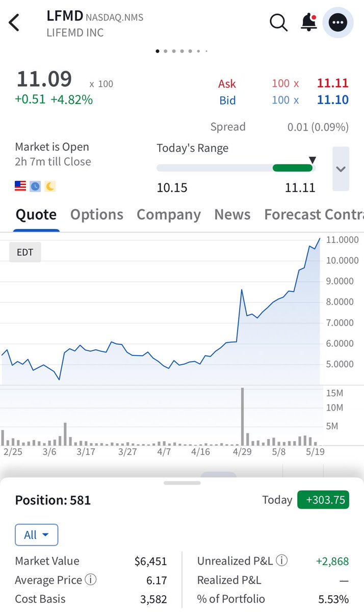Tap the LIFEMD INC company name
The height and width of the screenshot is (612, 364).
click(75, 33)
